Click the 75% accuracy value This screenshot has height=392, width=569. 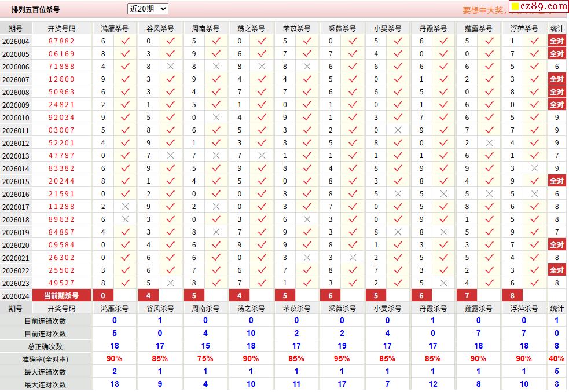205,358
